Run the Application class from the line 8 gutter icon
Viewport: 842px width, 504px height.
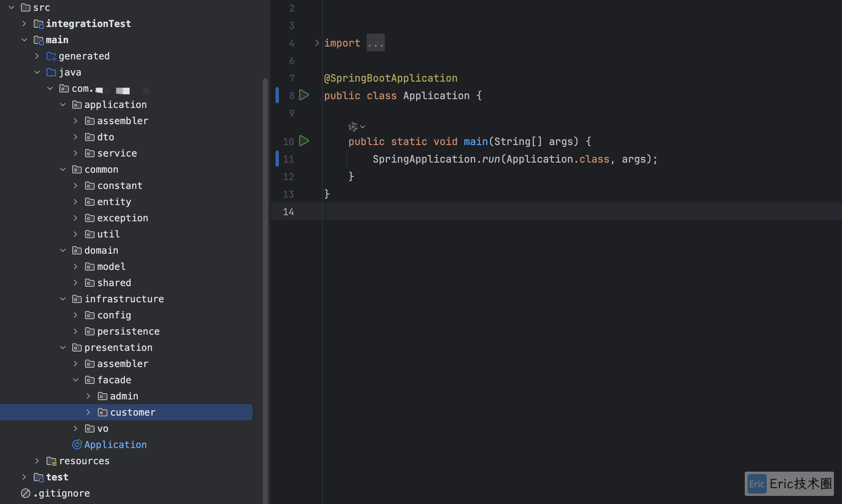(304, 95)
